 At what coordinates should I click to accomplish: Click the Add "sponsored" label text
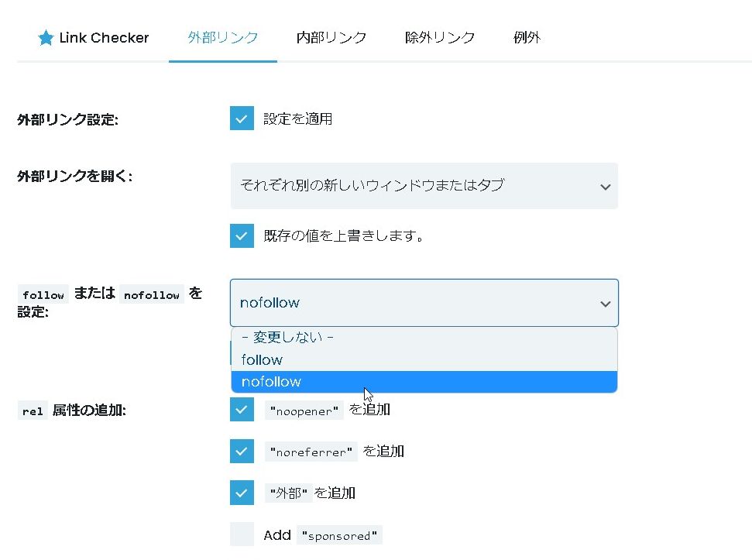coord(322,535)
